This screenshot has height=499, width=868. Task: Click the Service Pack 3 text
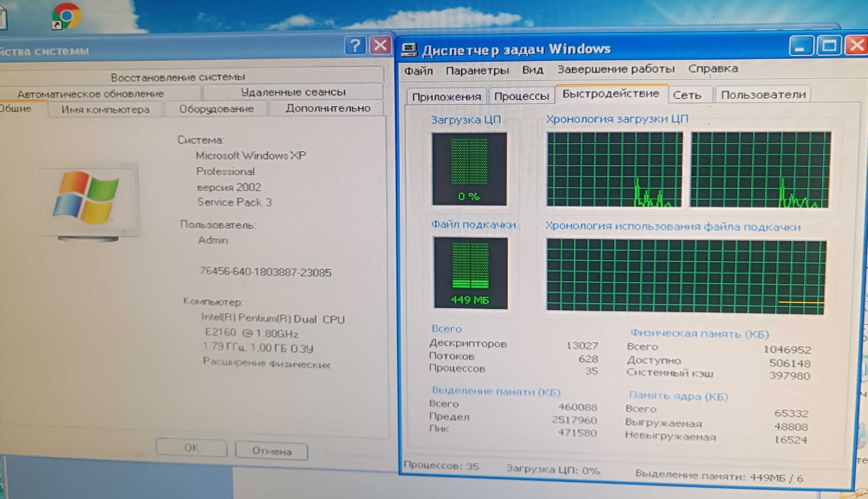point(234,202)
